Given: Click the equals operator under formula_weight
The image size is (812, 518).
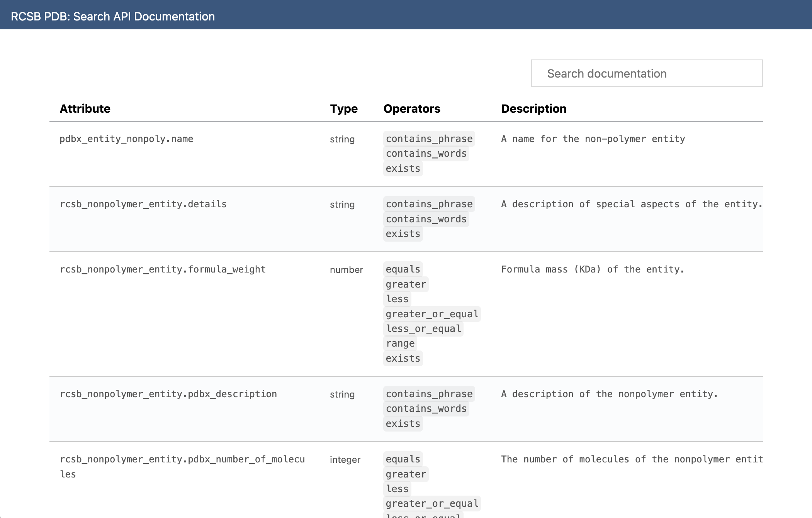Looking at the screenshot, I should (x=403, y=269).
